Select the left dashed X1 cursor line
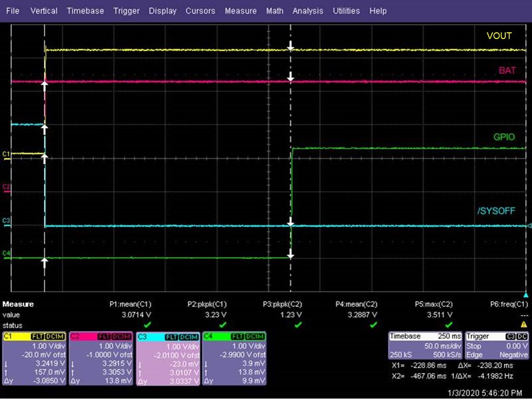 45,190
